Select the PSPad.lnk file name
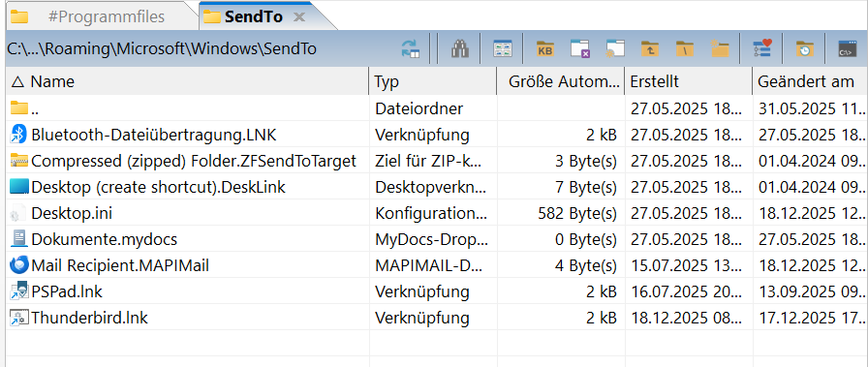The height and width of the screenshot is (367, 868). pos(67,291)
